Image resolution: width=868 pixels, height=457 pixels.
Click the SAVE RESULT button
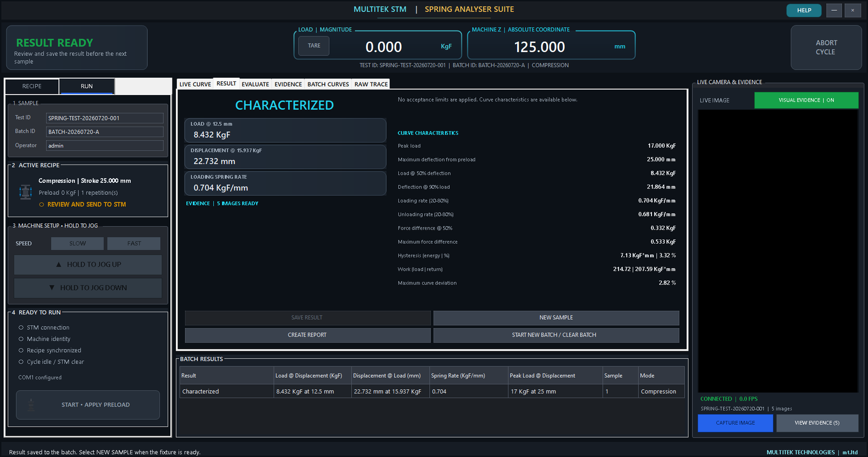pyautogui.click(x=307, y=318)
